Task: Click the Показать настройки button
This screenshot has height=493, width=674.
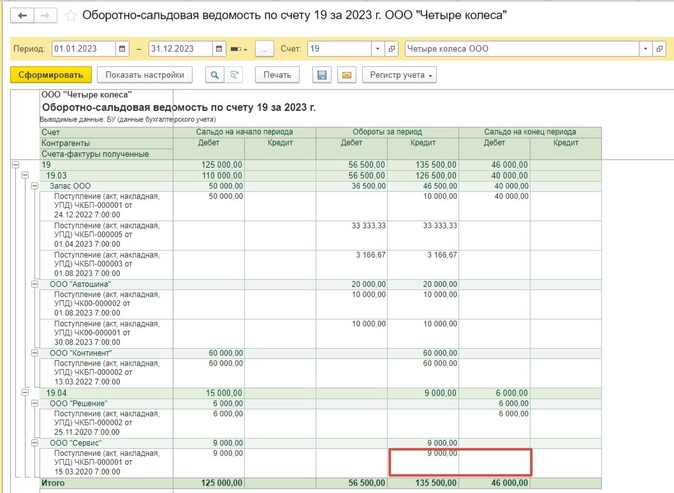Action: point(145,75)
